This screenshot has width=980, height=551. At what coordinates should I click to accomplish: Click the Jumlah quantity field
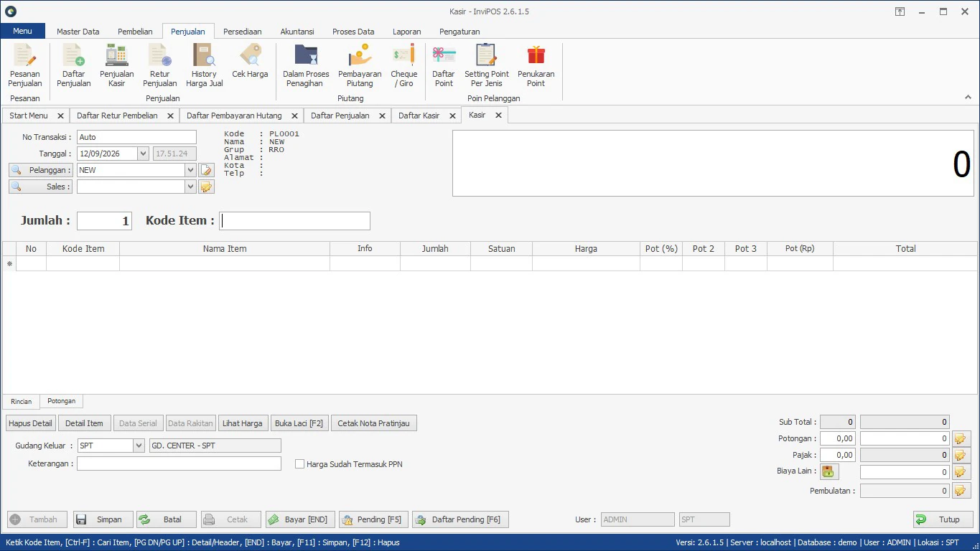[x=104, y=221]
